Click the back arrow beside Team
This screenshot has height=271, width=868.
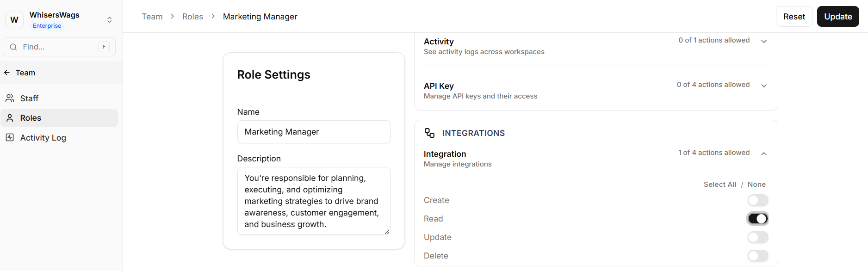[x=7, y=73]
